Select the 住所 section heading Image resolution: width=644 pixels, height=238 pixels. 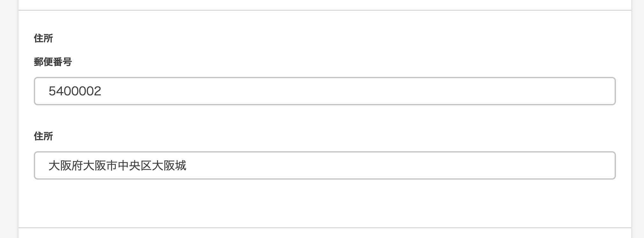click(x=43, y=38)
